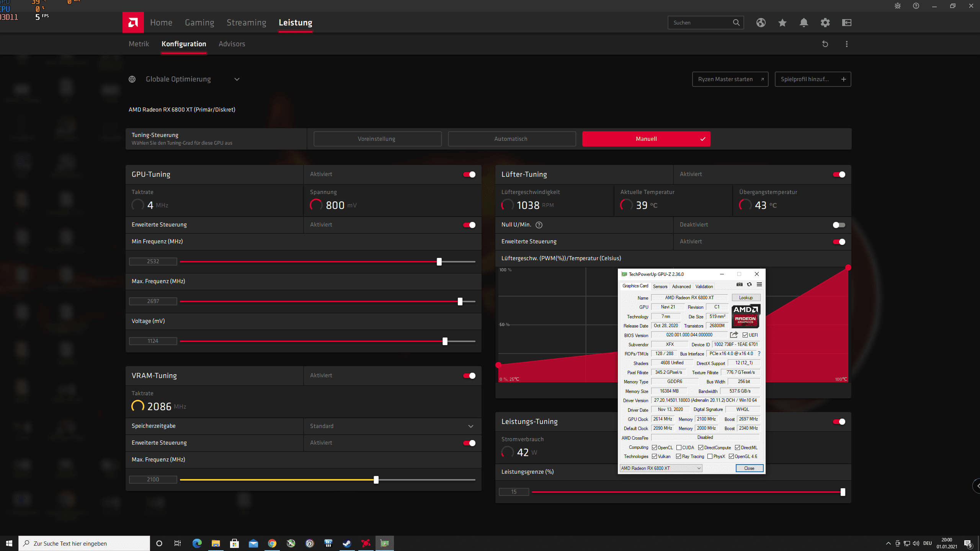Open GPU-Z hamburger menu icon

click(x=759, y=284)
